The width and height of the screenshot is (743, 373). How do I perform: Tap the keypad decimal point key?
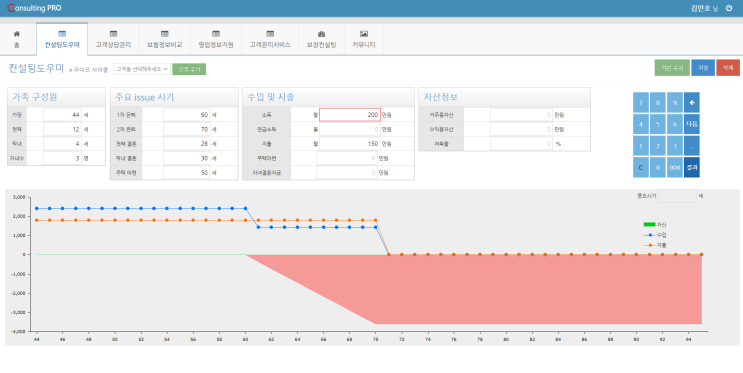691,146
